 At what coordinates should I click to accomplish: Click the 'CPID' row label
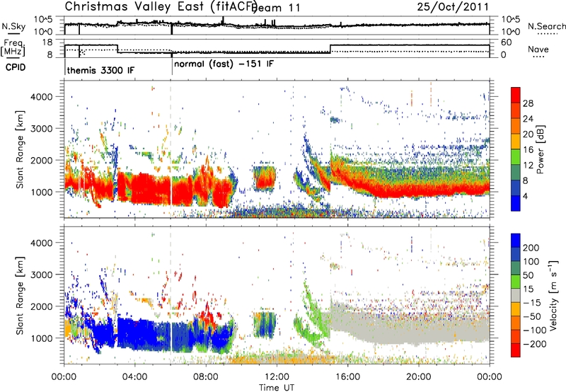pyautogui.click(x=16, y=67)
